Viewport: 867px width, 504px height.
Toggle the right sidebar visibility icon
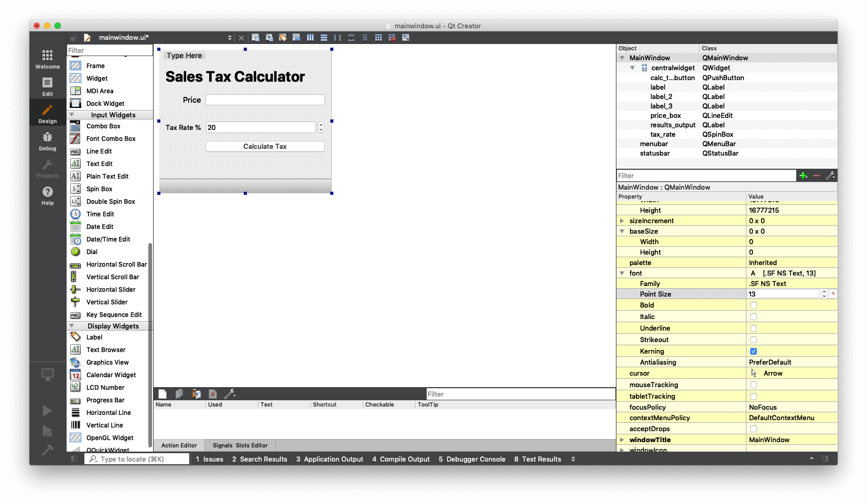tap(826, 459)
